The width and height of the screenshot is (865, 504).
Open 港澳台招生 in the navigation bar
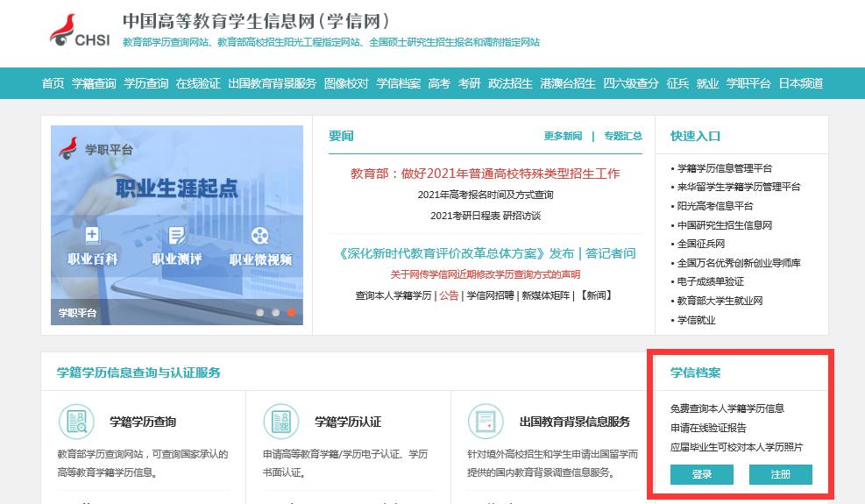(568, 83)
